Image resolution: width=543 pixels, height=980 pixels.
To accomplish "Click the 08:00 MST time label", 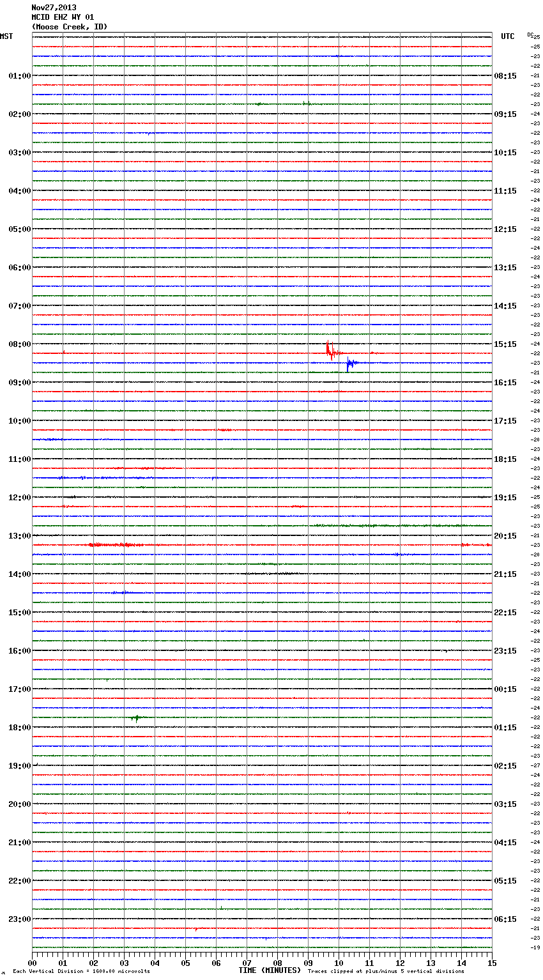I will coord(19,344).
